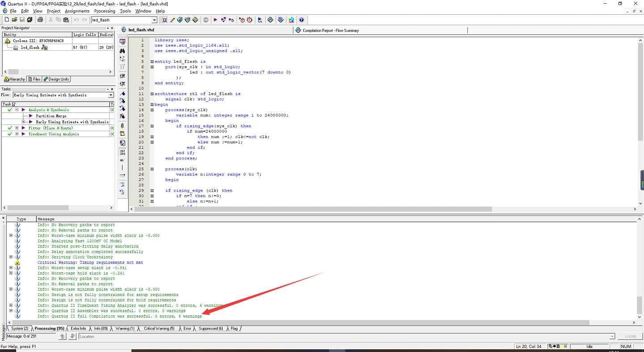Click the increase indent icon in editor sidebar

122,76
